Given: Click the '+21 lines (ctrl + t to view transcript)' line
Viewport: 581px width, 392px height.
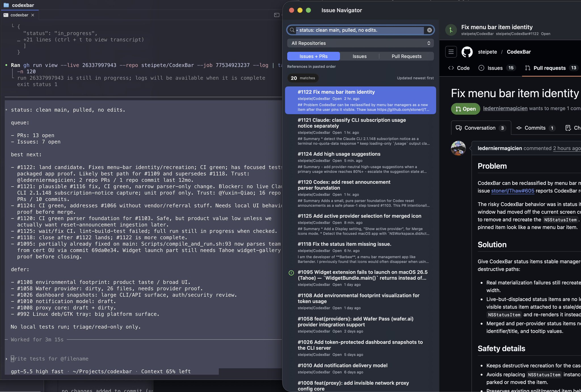Looking at the screenshot, I should [x=83, y=40].
